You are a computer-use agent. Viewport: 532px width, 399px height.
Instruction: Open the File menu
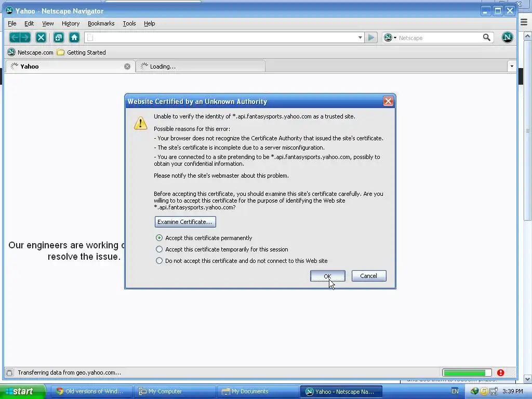coord(12,23)
